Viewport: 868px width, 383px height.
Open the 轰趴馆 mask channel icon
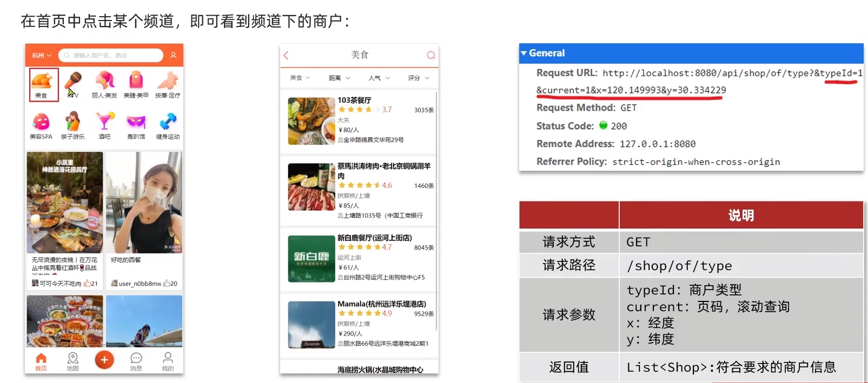(x=136, y=122)
